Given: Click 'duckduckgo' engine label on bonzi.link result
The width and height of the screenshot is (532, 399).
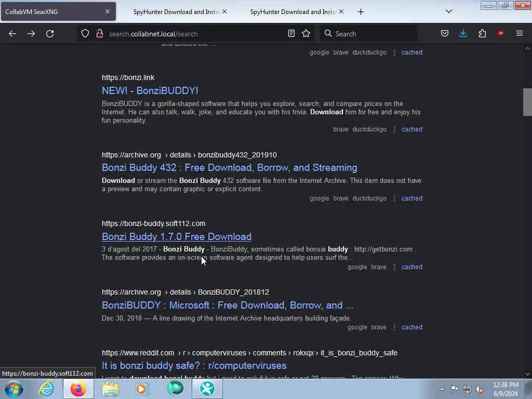Looking at the screenshot, I should [369, 129].
